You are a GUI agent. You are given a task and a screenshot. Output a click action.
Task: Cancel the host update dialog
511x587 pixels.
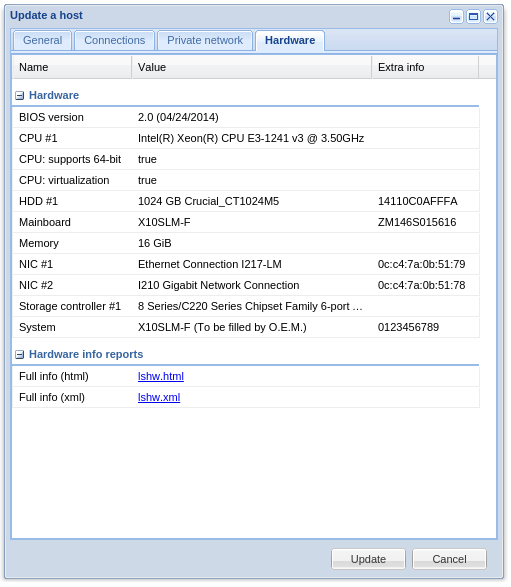449,559
